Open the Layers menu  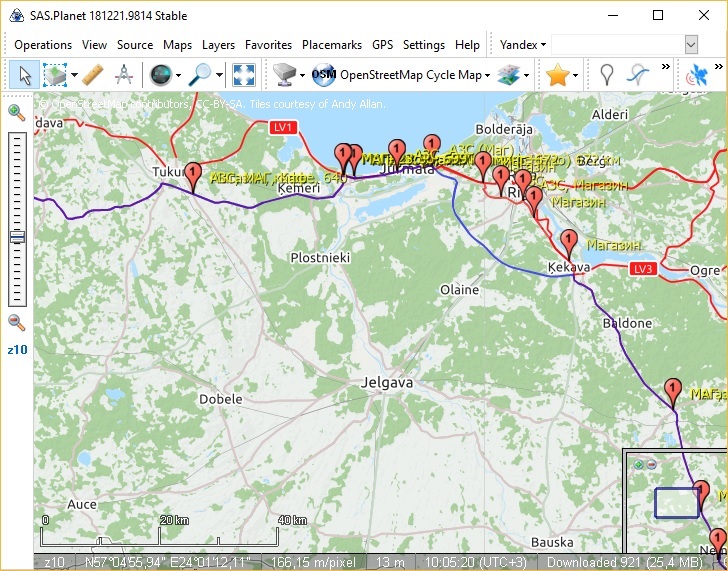(x=218, y=45)
